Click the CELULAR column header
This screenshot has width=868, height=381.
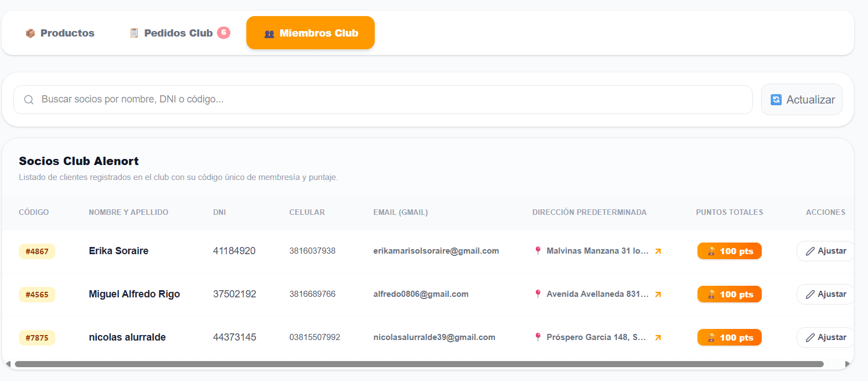[307, 212]
